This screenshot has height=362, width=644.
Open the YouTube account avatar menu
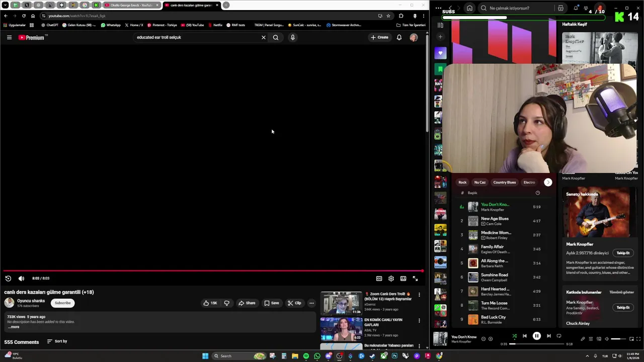[414, 37]
